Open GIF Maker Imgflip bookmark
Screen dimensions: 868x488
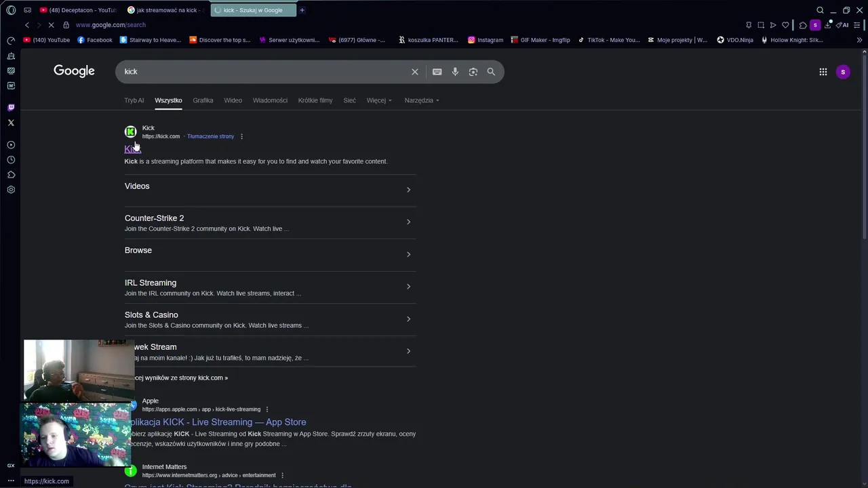point(540,40)
